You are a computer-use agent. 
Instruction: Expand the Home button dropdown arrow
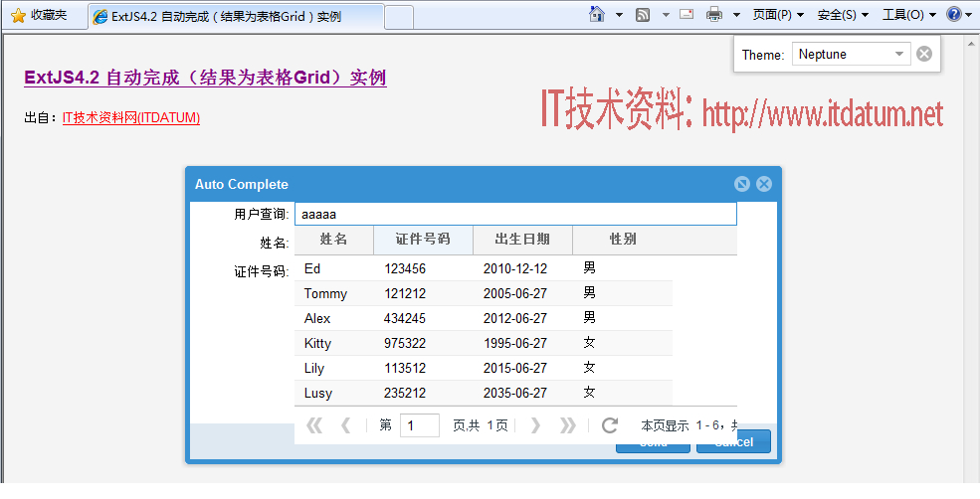click(619, 15)
